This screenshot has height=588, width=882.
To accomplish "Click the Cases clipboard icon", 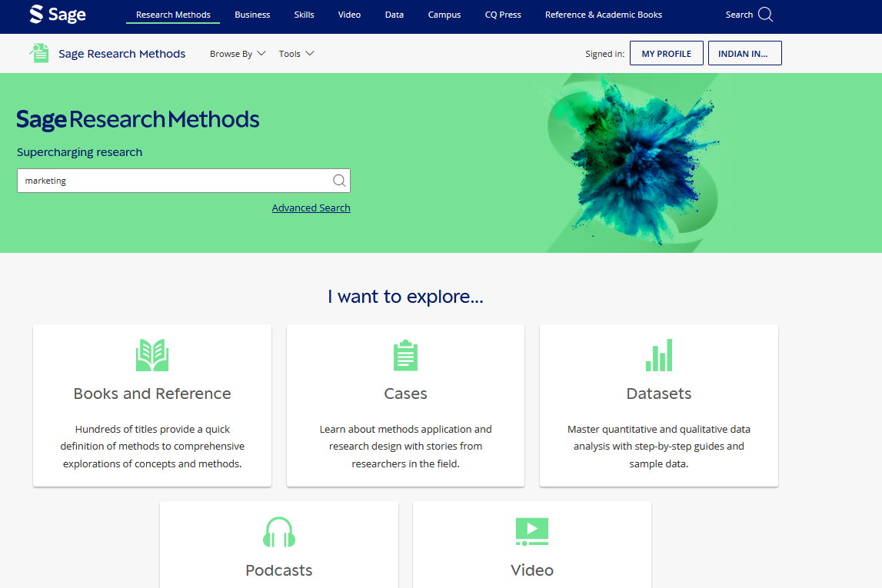I will (405, 356).
